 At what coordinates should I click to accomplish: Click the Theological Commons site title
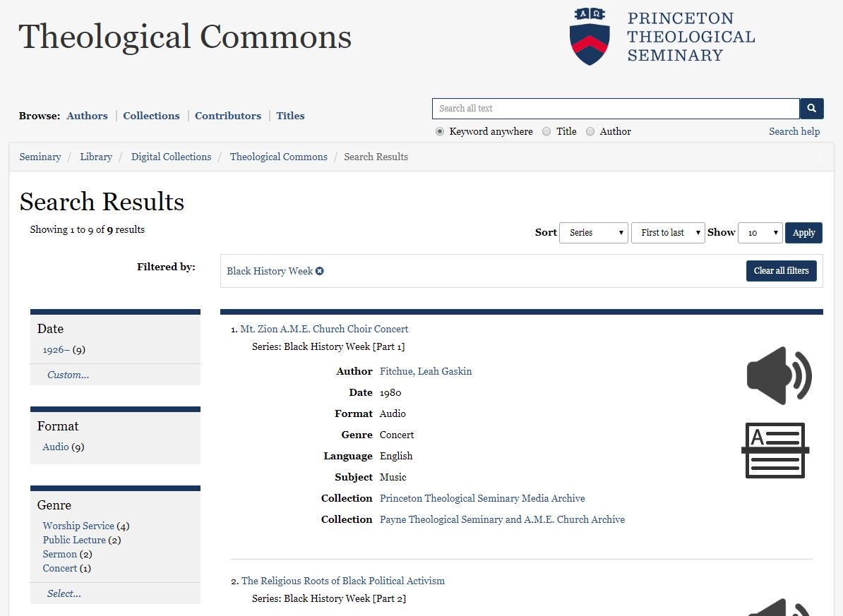(185, 37)
